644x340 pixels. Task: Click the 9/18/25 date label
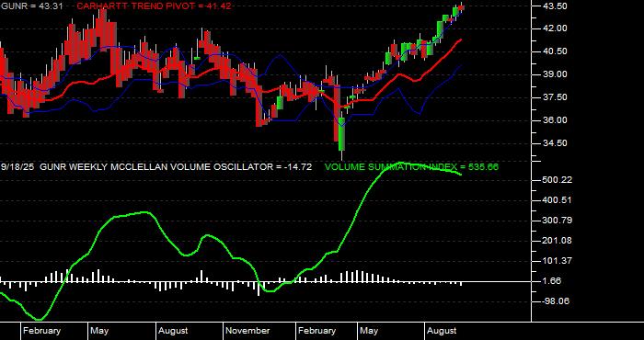[x=18, y=167]
